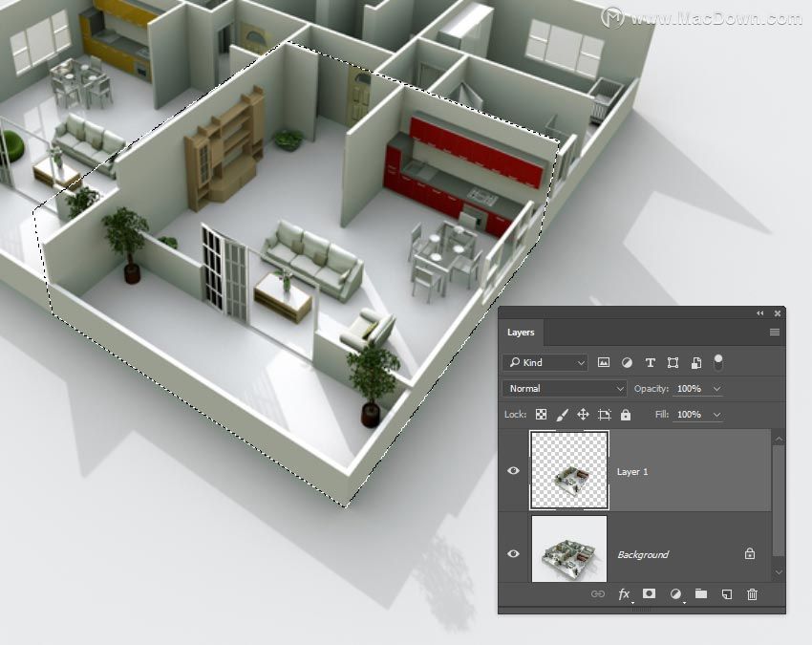Filter for type layers icon

(650, 363)
